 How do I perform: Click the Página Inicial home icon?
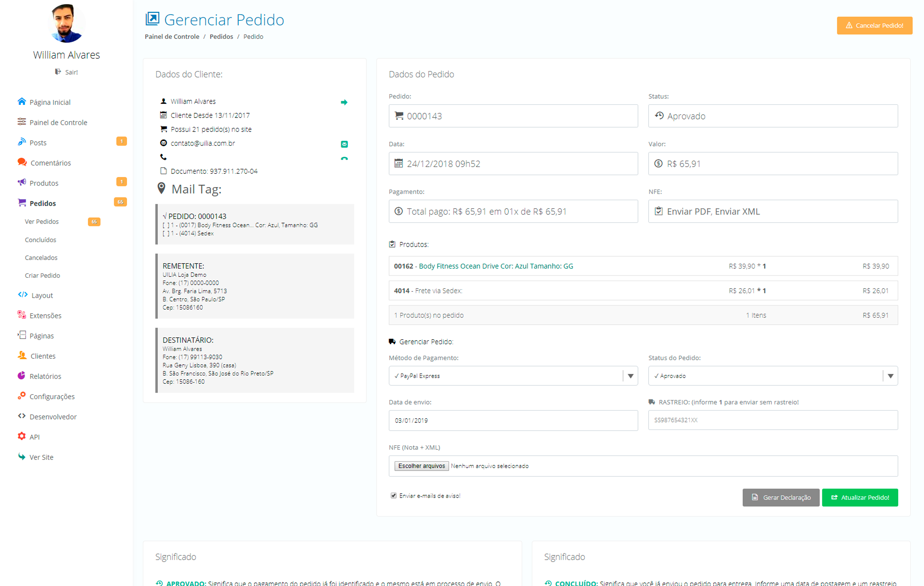click(22, 102)
